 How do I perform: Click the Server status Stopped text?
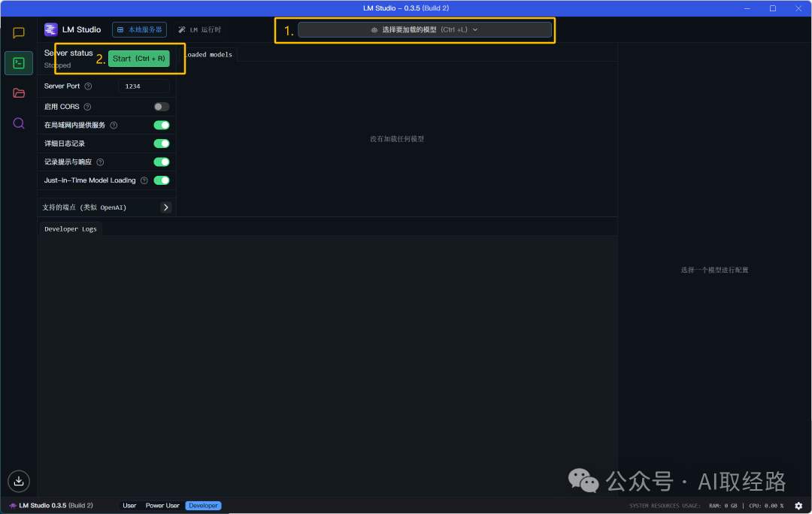(57, 65)
